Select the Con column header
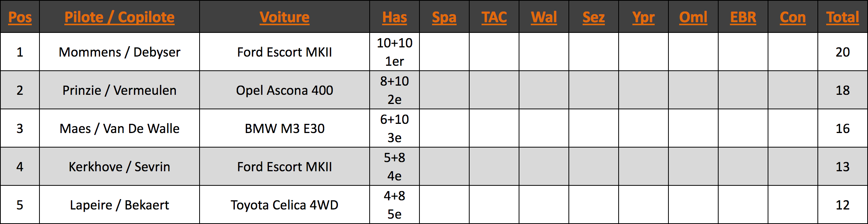The height and width of the screenshot is (224, 868). tap(793, 17)
